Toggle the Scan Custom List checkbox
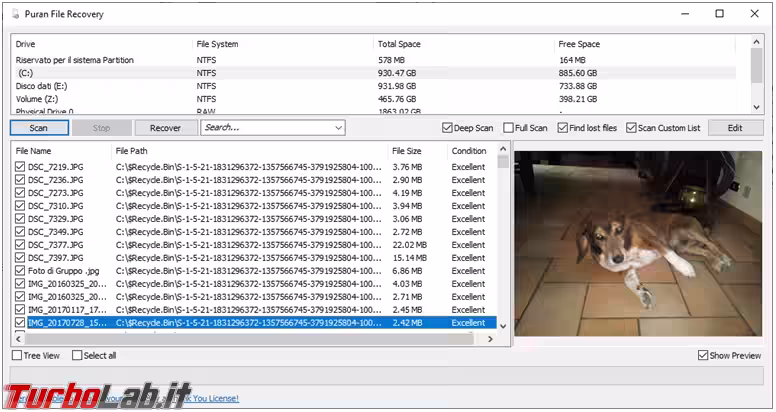Viewport: 776px width, 412px height. tap(631, 128)
